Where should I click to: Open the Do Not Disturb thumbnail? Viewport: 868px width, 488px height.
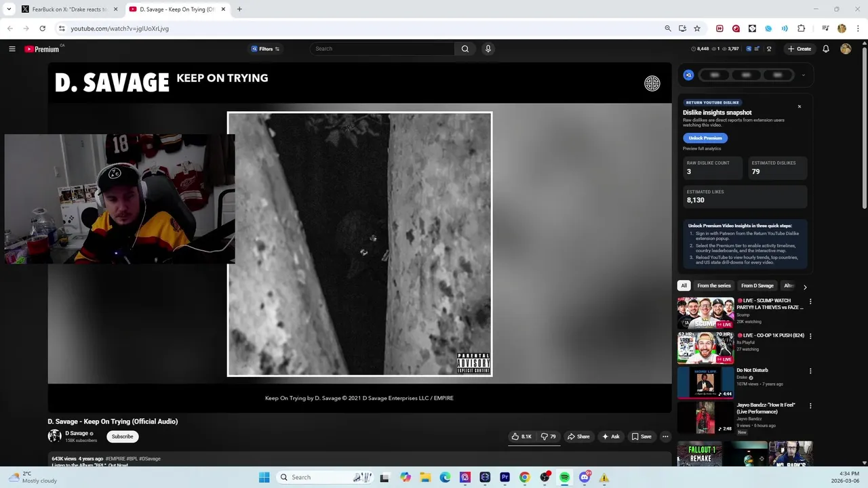(x=705, y=383)
